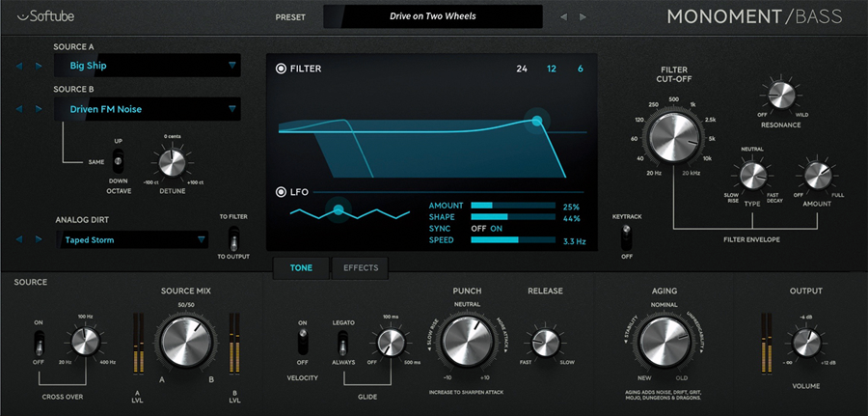868x416 pixels.
Task: Click the Release knob
Action: [x=546, y=343]
